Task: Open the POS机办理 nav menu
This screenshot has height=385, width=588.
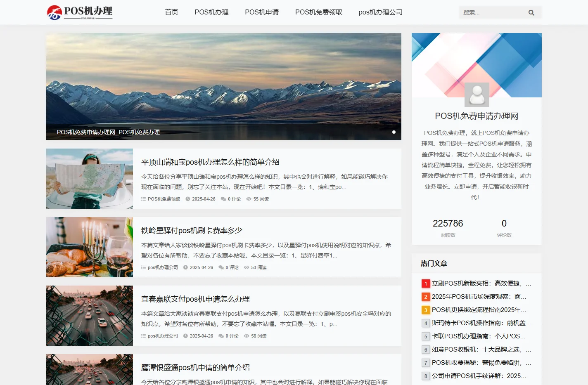Action: pos(211,12)
